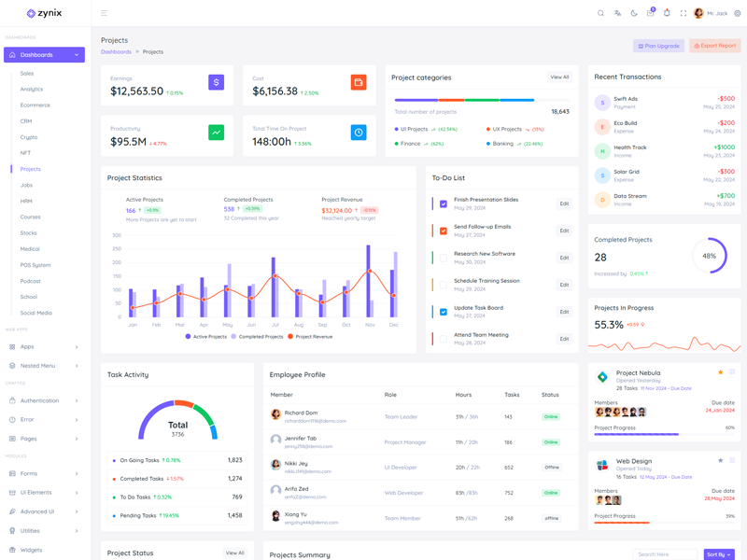
Task: Select Analytics in the sidebar menu
Action: click(32, 90)
